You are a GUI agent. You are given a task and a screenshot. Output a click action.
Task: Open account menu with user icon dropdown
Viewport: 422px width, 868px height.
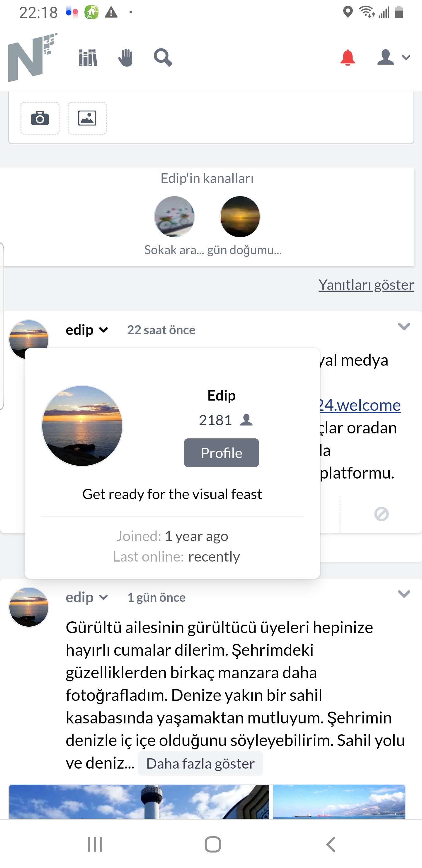[393, 57]
